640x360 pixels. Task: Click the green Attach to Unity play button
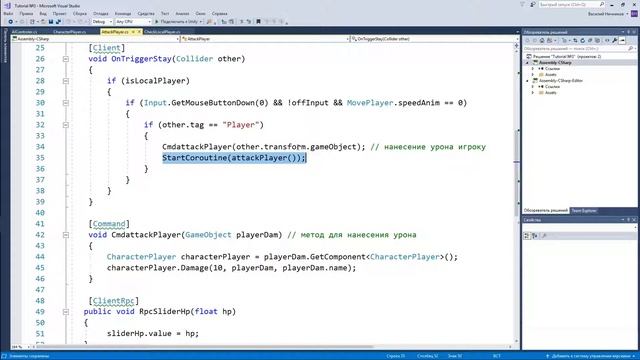pos(157,21)
